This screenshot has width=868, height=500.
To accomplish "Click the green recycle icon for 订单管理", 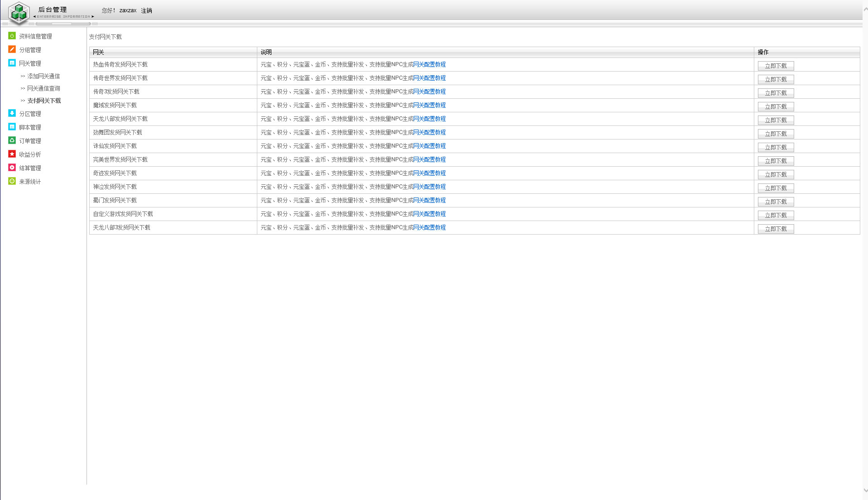I will point(12,140).
